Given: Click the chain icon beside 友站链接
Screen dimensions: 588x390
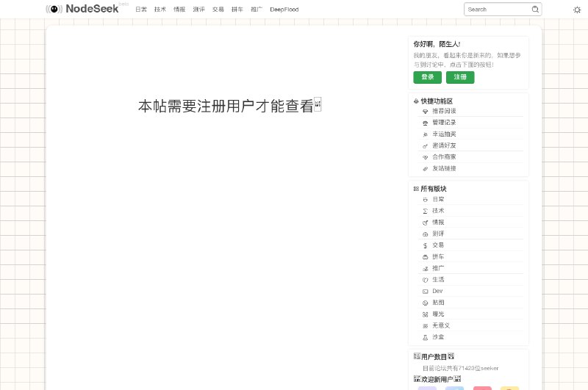Looking at the screenshot, I should [x=426, y=169].
